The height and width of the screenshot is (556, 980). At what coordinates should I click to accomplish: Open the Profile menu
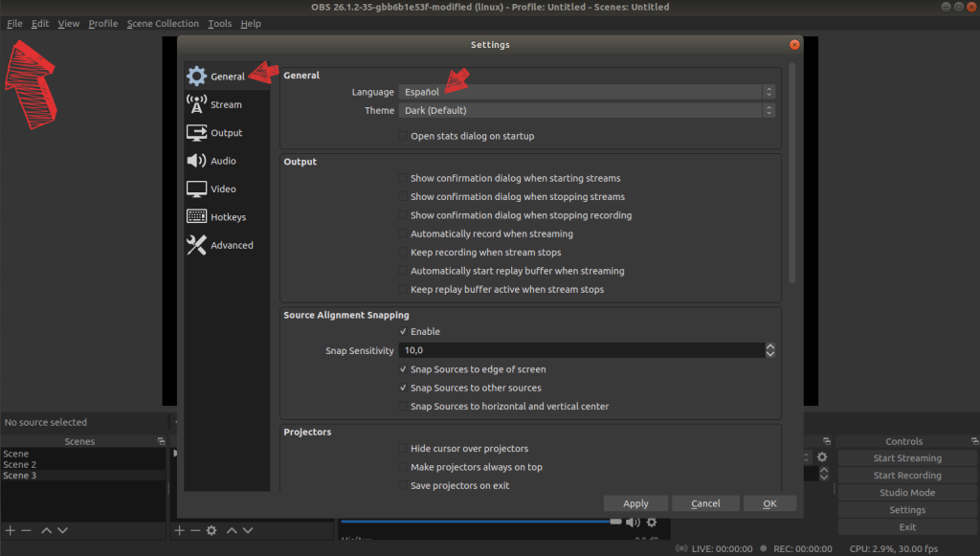pos(103,24)
